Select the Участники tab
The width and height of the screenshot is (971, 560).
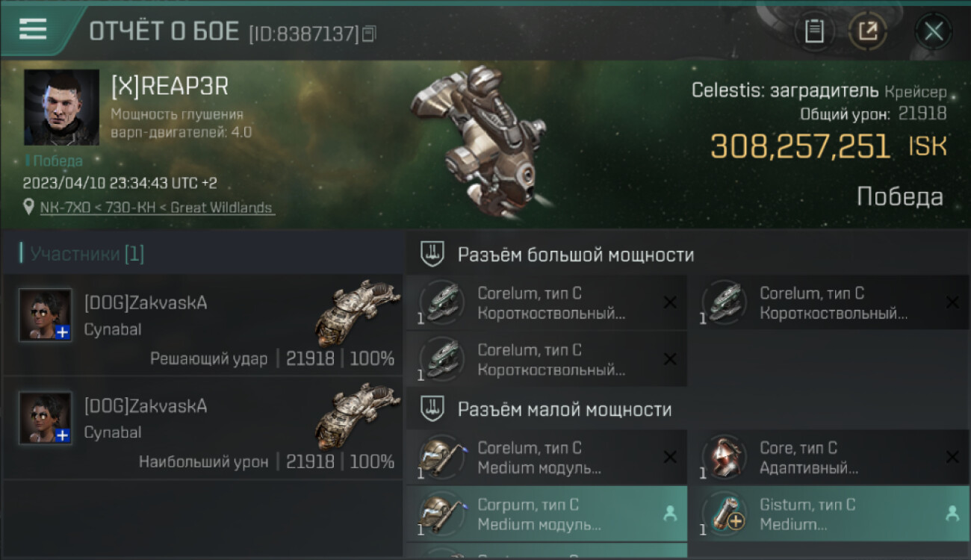click(x=82, y=254)
